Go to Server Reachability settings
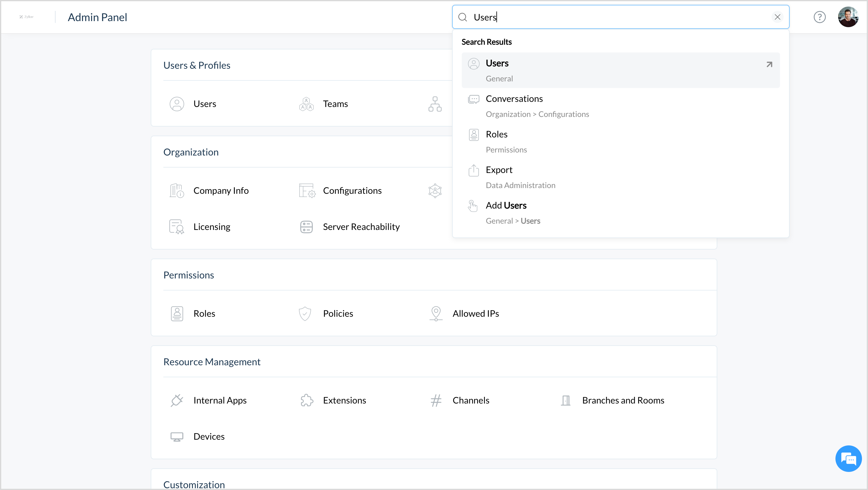Viewport: 868px width, 490px height. (x=361, y=227)
